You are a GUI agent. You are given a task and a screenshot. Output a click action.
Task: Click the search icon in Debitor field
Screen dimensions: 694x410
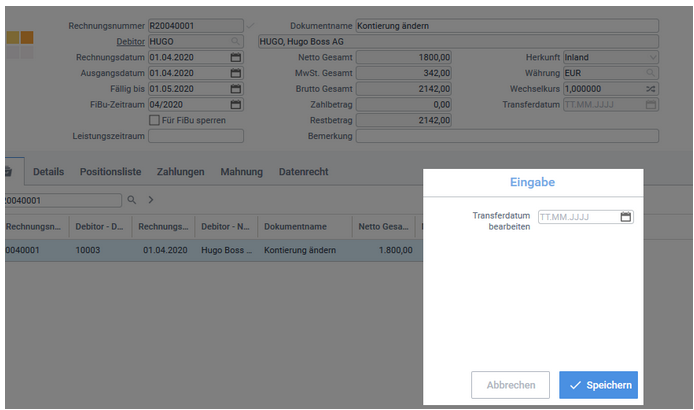pyautogui.click(x=236, y=42)
